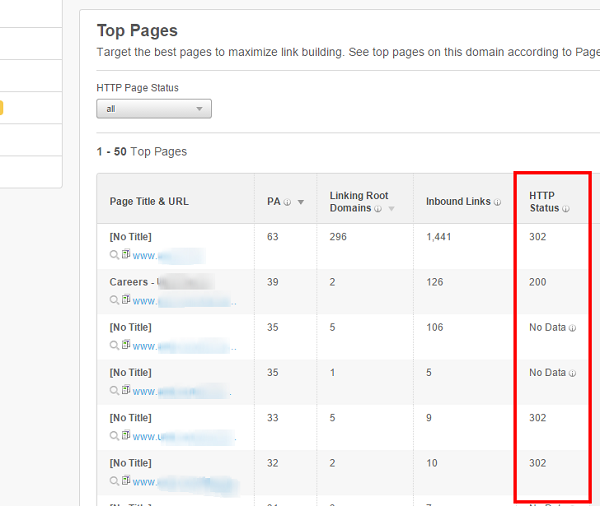Click the PA value 63
The height and width of the screenshot is (506, 600).
pyautogui.click(x=272, y=237)
